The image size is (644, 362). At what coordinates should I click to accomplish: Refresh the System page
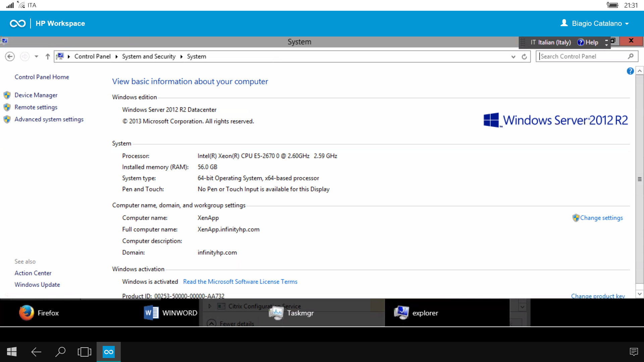pos(524,57)
